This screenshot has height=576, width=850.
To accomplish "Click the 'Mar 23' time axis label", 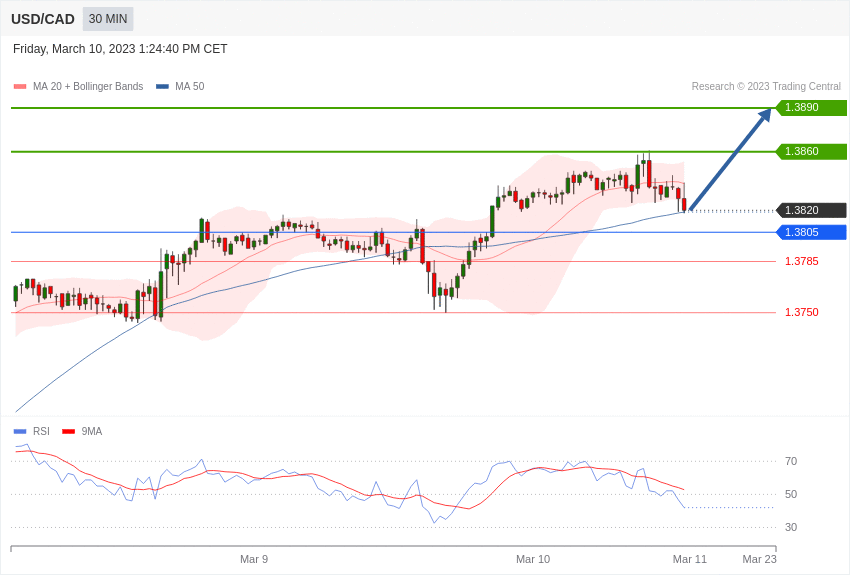I will point(759,559).
